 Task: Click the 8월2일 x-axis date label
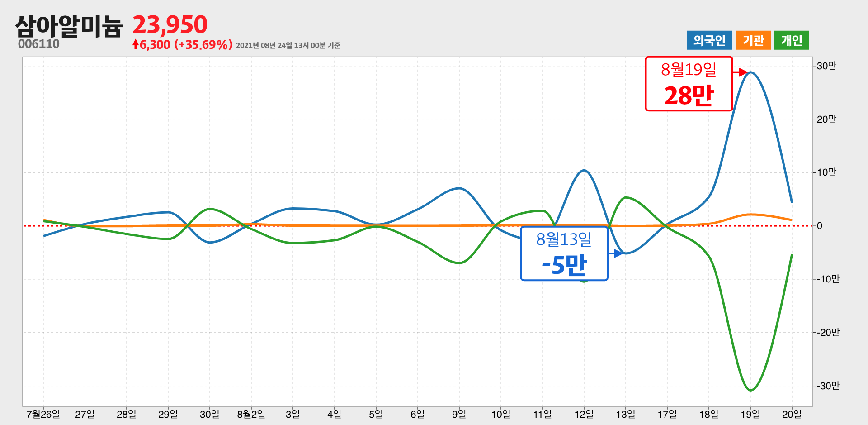tap(251, 414)
